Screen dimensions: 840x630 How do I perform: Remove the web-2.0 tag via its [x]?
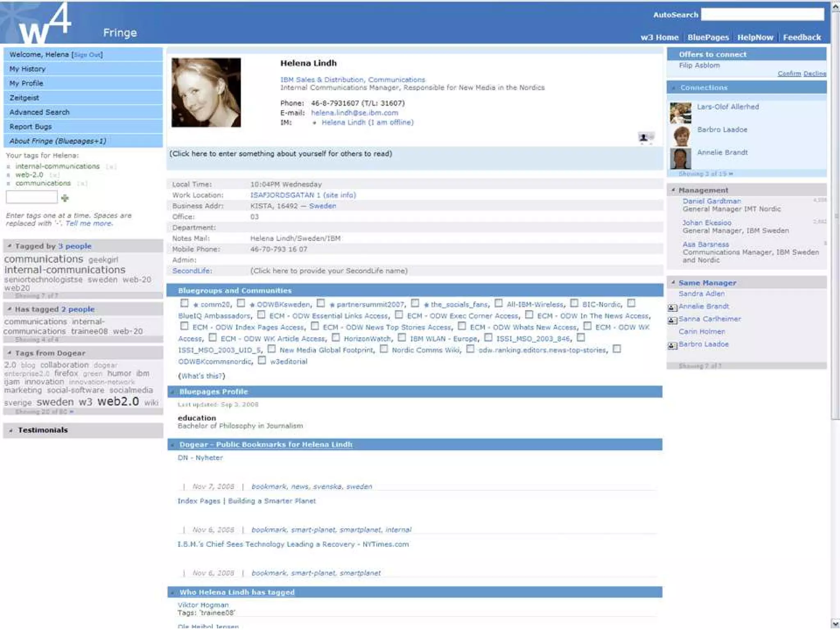pos(54,175)
